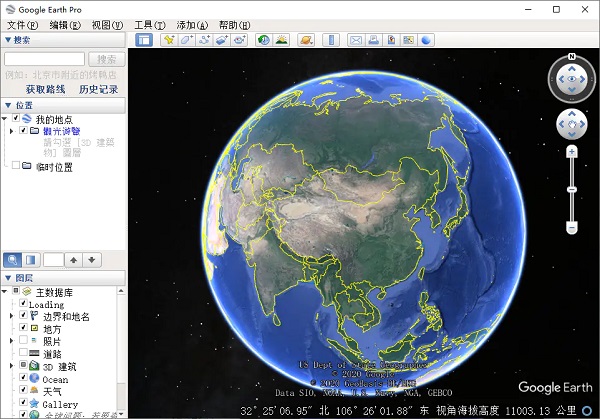Expand the 边界和地名 layer arrow
The height and width of the screenshot is (419, 600).
(x=11, y=316)
